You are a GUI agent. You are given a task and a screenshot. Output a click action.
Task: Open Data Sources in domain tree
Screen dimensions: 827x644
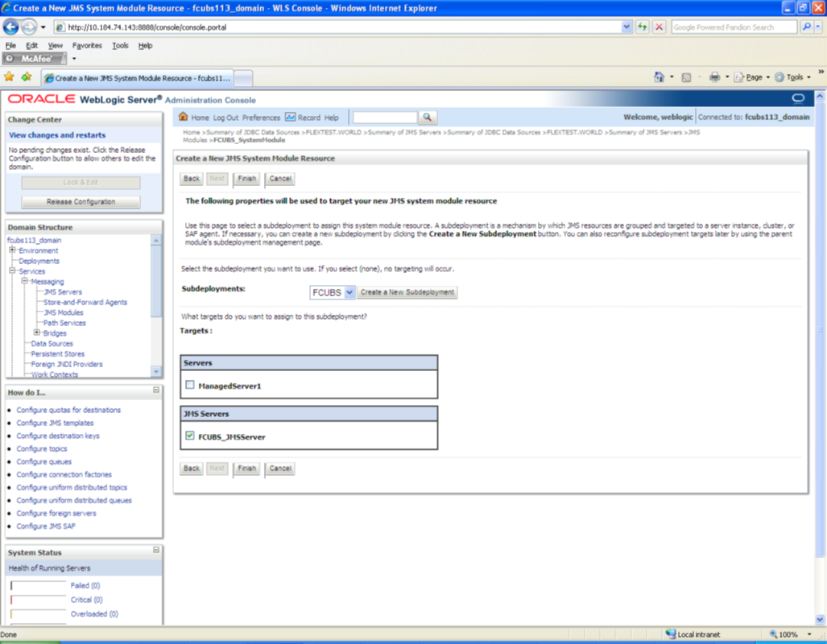pos(52,344)
